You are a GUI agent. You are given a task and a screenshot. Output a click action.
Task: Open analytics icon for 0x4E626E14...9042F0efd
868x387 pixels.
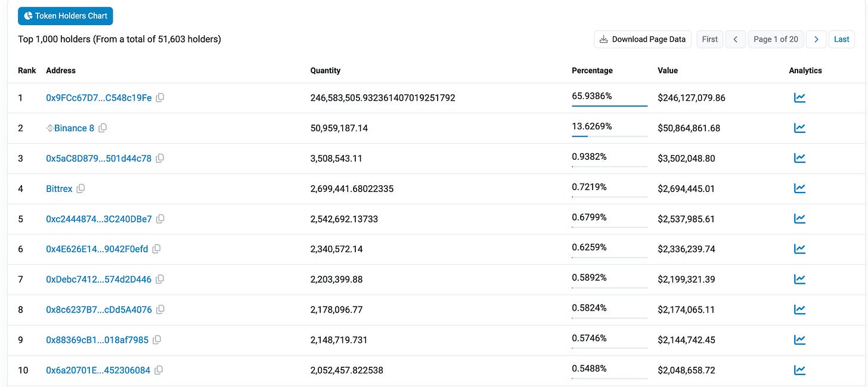pyautogui.click(x=799, y=249)
